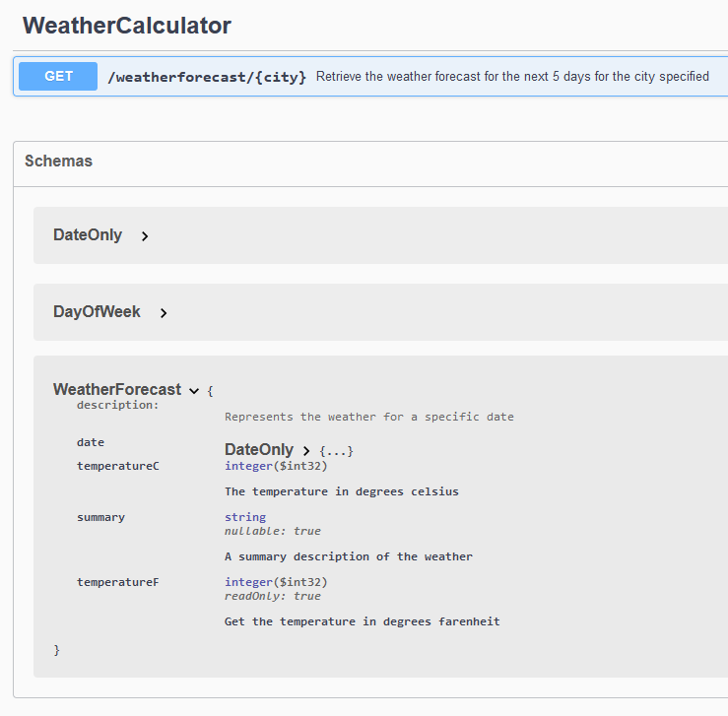The height and width of the screenshot is (716, 728).
Task: Click the date property name
Action: 91,442
